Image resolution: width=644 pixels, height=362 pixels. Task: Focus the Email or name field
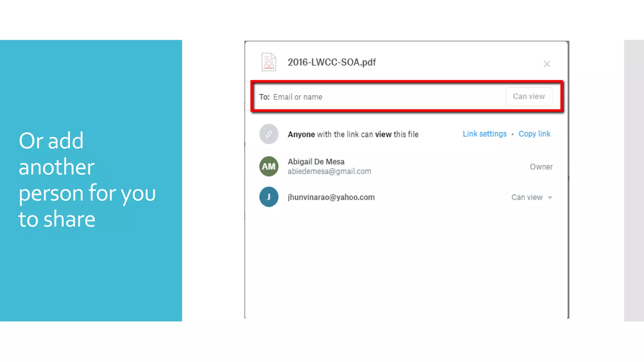377,97
